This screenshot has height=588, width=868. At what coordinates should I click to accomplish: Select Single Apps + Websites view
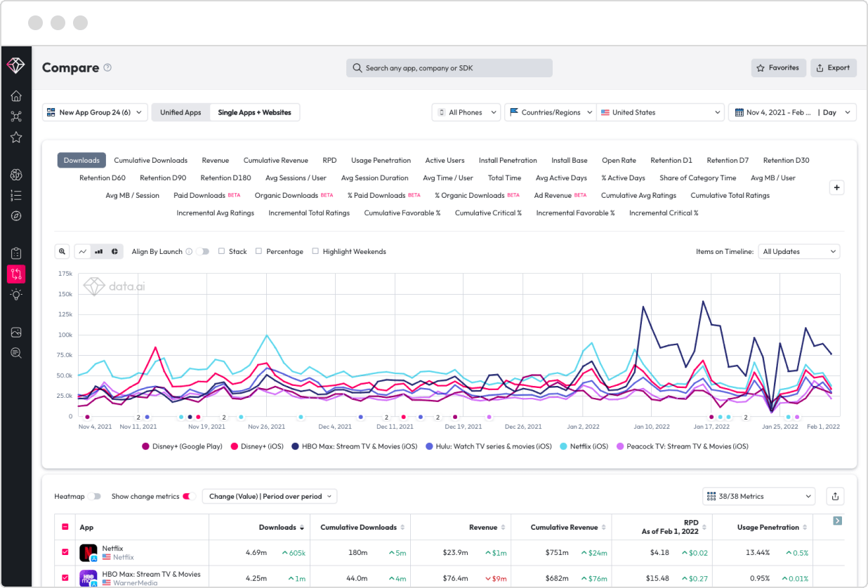point(254,112)
